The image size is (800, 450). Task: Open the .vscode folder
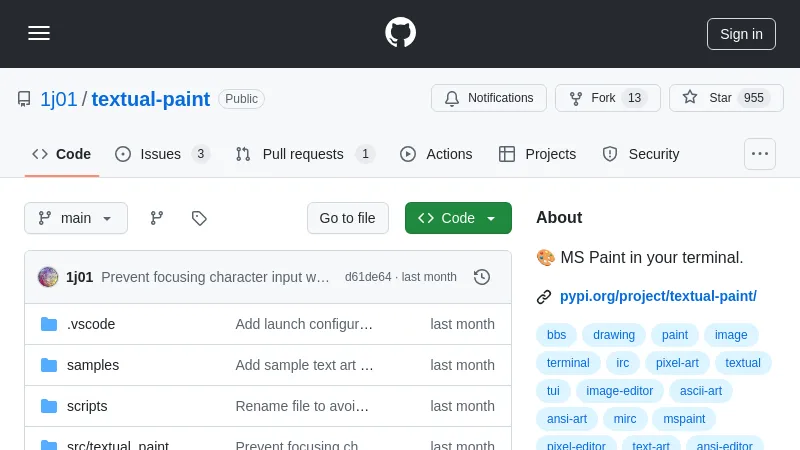tap(91, 324)
